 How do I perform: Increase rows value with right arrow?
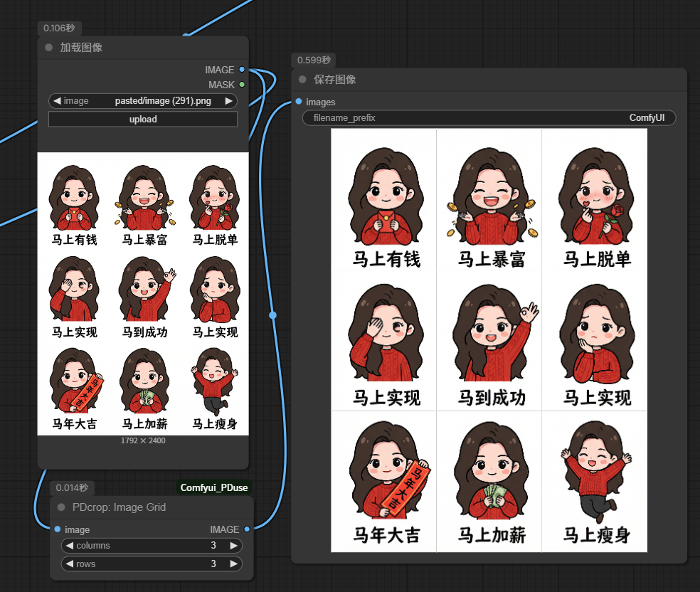coord(233,564)
